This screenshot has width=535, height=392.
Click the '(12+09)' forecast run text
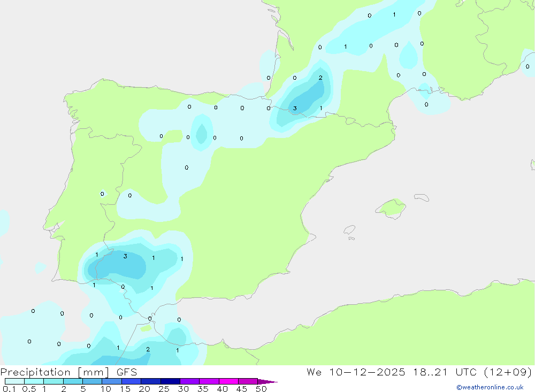point(508,372)
